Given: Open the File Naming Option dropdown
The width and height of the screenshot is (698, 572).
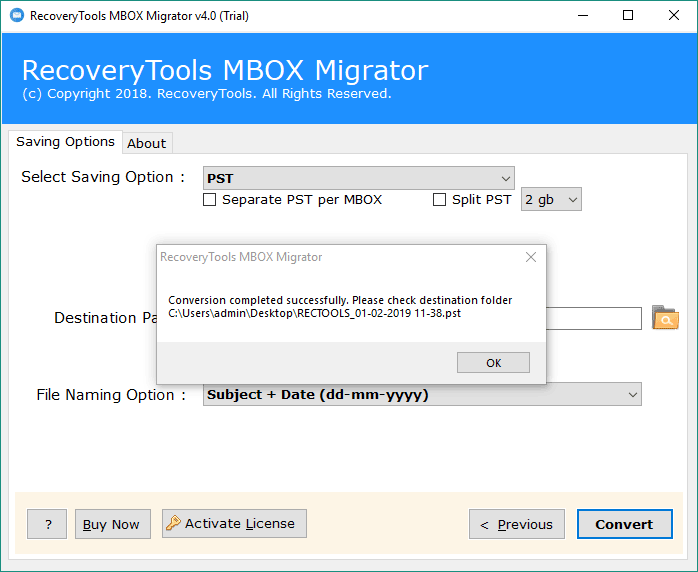Looking at the screenshot, I should tap(422, 394).
